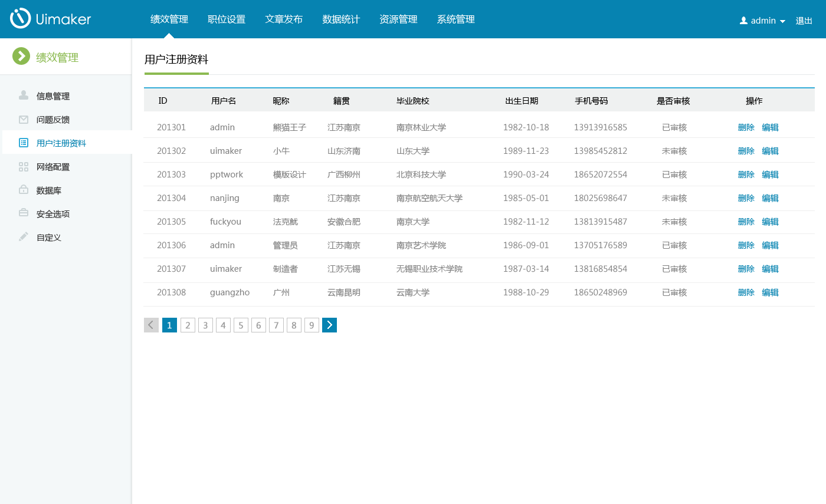
Task: Click the 南京航空航天大学 cell
Action: pos(430,198)
